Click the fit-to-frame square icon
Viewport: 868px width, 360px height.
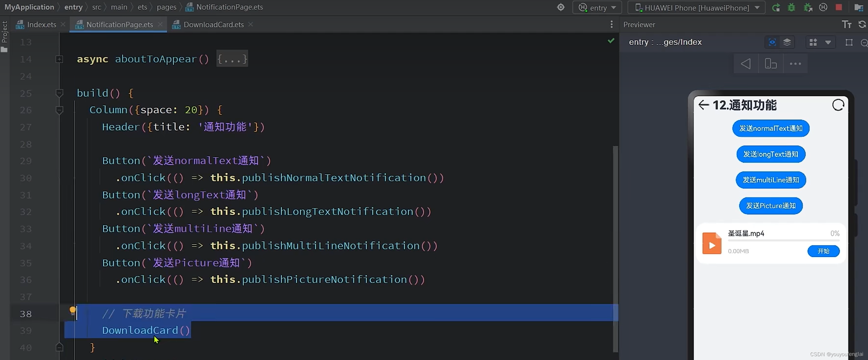pyautogui.click(x=849, y=42)
